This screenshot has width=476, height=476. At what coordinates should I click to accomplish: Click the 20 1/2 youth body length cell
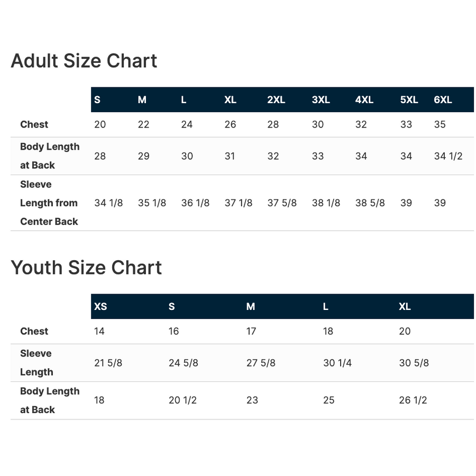(182, 400)
